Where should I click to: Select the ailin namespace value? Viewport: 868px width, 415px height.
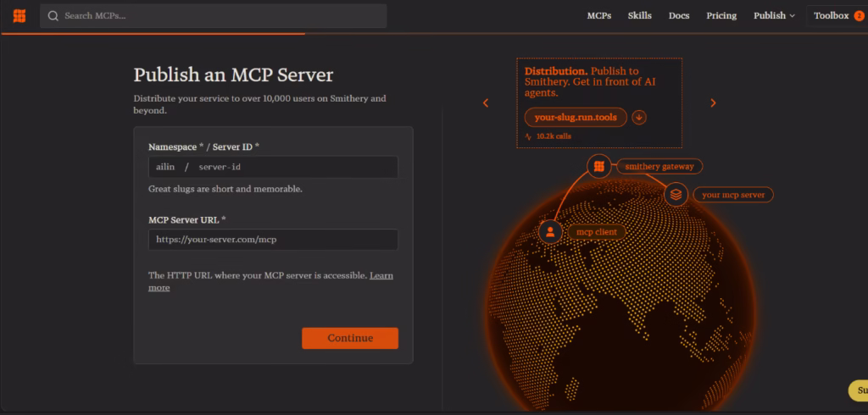[165, 167]
